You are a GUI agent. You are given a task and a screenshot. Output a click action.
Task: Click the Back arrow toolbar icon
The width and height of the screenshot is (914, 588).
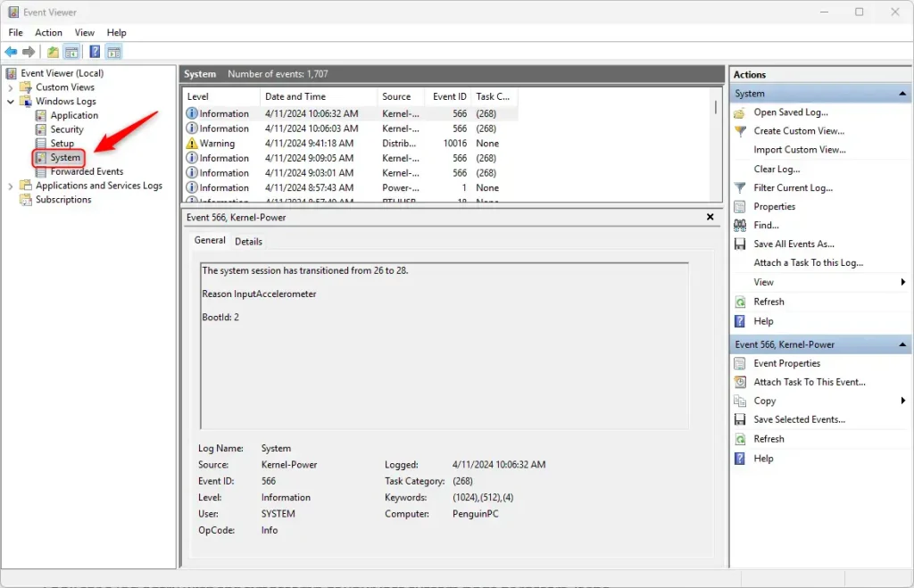click(x=11, y=52)
